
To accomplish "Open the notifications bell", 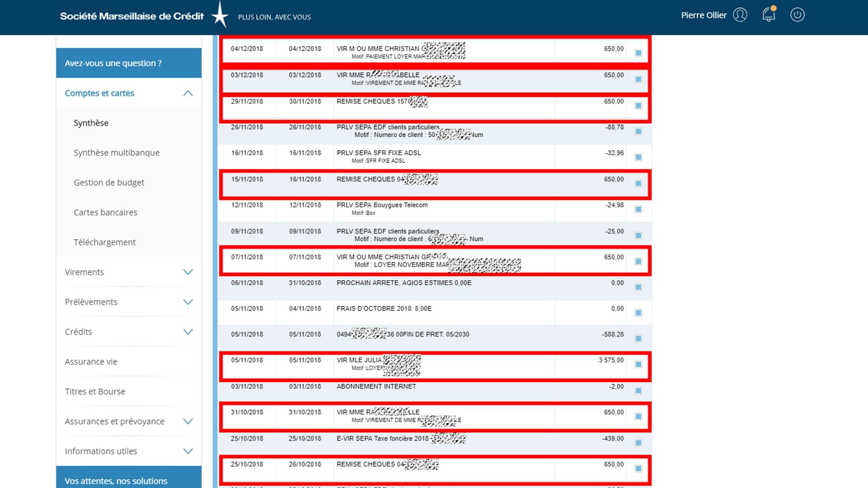I will [x=769, y=15].
